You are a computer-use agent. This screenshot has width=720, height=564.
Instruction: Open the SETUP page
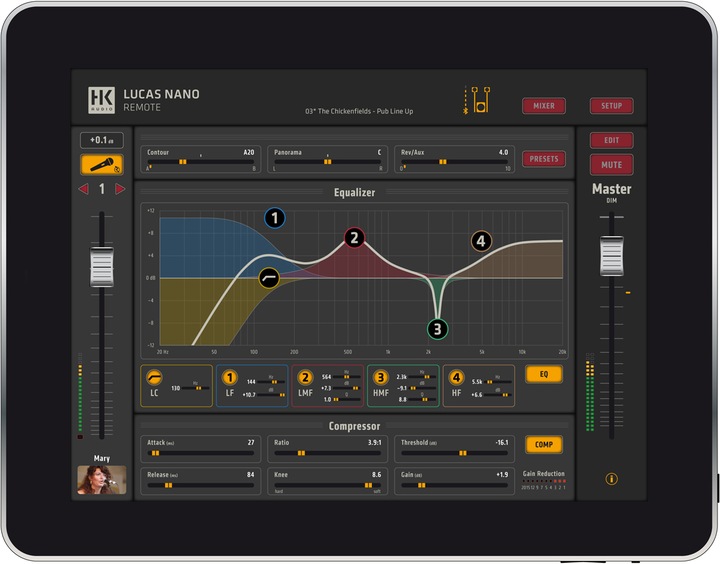pos(611,106)
